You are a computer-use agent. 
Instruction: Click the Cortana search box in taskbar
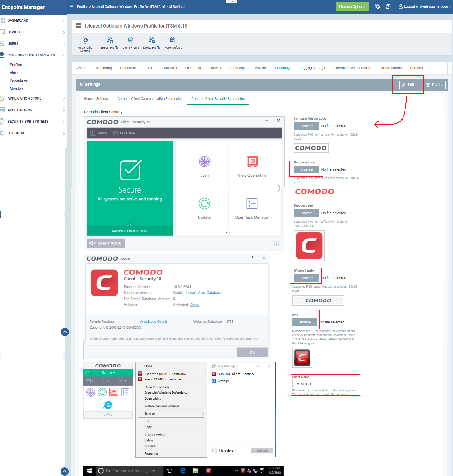[x=129, y=471]
